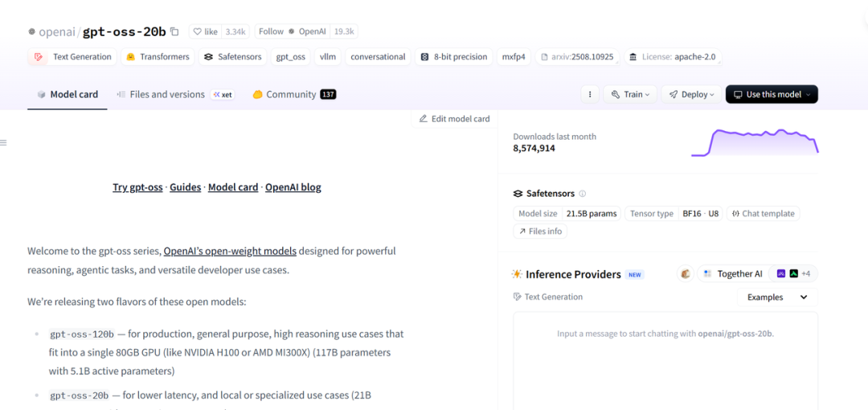This screenshot has width=868, height=410.
Task: Click the 137 Community discussions badge
Action: point(328,95)
